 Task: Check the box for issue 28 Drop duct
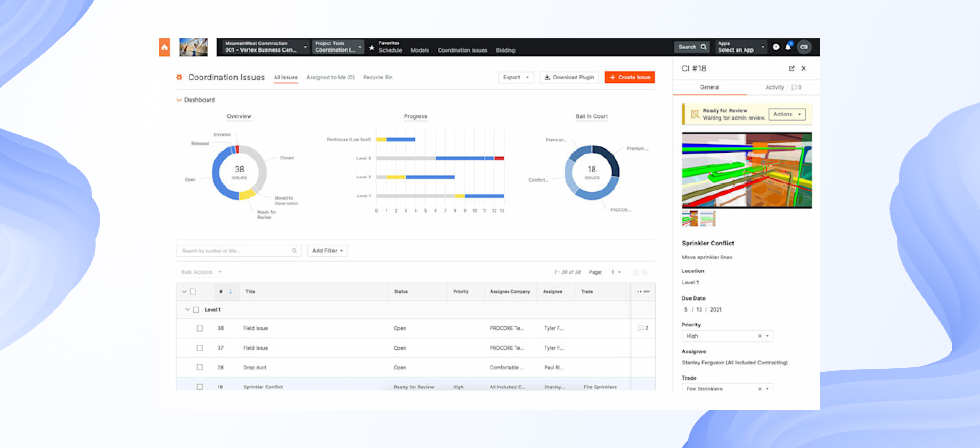click(x=200, y=368)
